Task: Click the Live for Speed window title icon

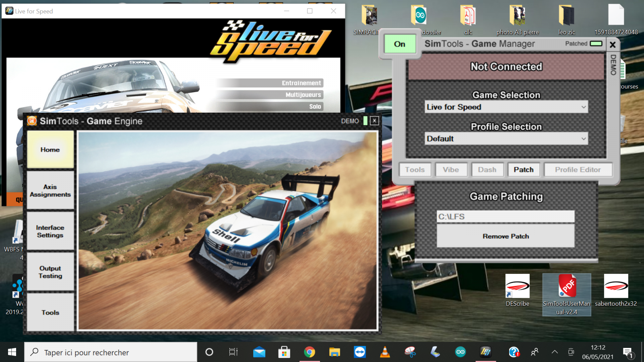Action: click(9, 11)
